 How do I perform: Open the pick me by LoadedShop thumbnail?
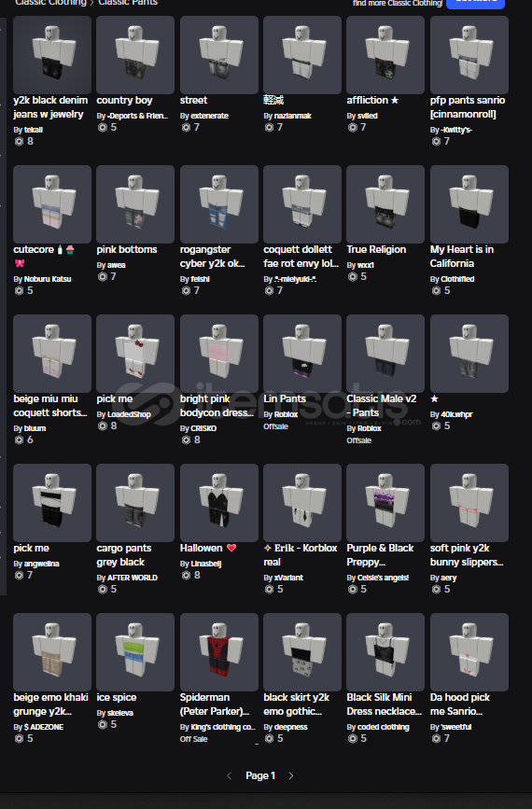coord(135,354)
